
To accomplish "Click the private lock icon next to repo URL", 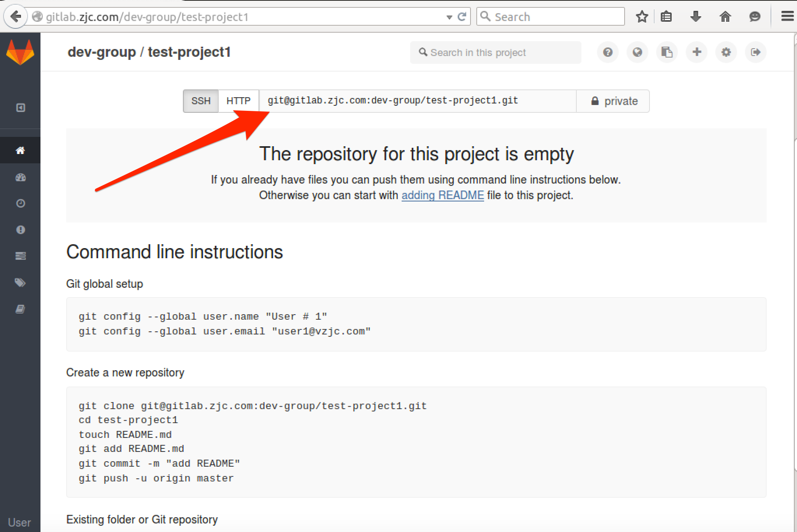I will pyautogui.click(x=593, y=100).
